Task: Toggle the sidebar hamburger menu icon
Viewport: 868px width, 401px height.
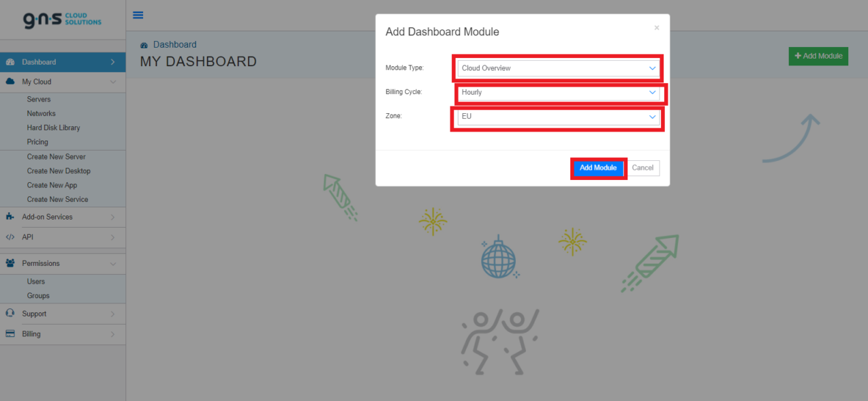Action: coord(138,14)
